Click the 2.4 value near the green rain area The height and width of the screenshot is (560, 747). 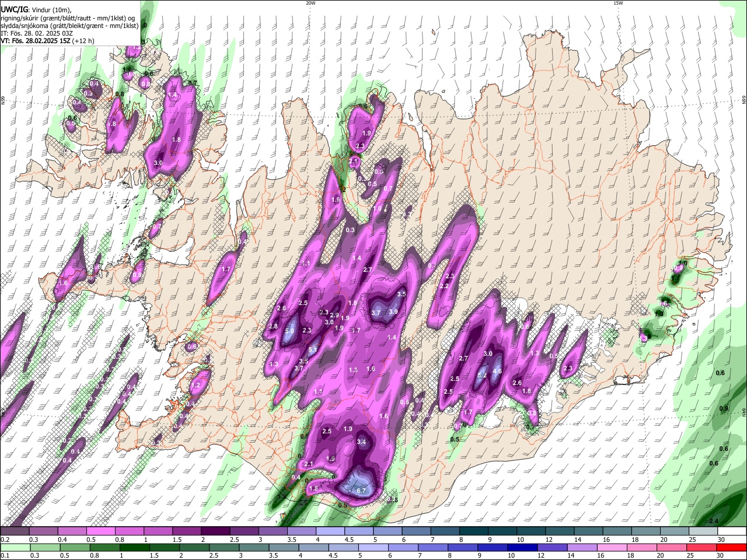point(714,520)
